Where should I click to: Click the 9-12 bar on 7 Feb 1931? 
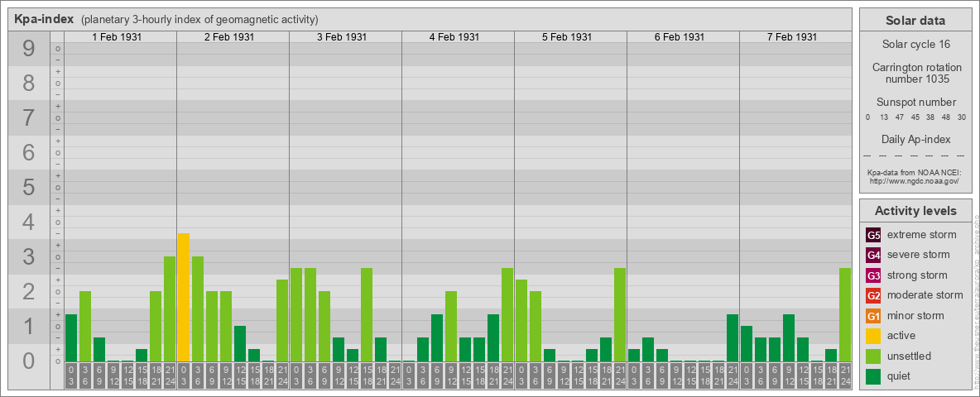(x=788, y=337)
